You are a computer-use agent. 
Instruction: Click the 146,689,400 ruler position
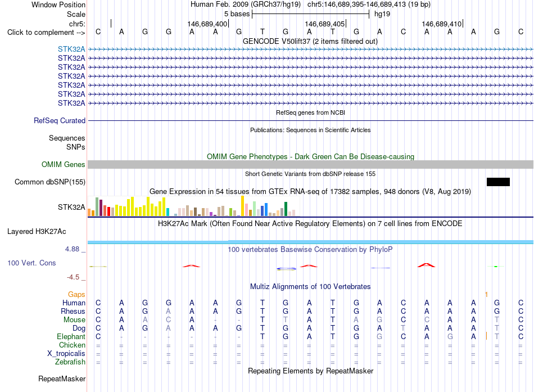click(207, 24)
